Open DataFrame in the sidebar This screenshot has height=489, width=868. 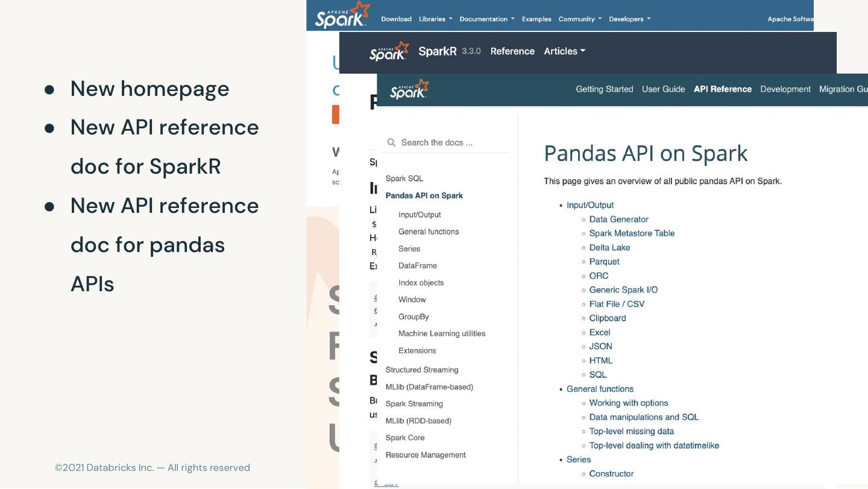[418, 265]
